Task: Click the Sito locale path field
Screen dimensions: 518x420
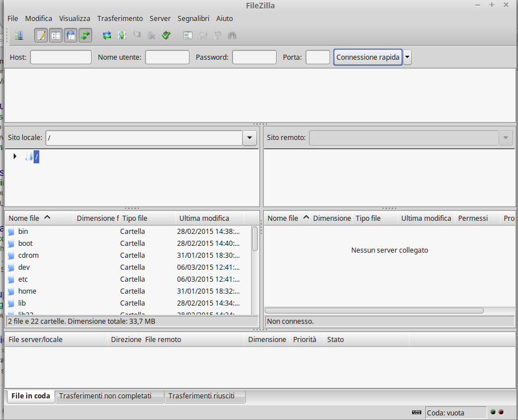Action: [144, 138]
